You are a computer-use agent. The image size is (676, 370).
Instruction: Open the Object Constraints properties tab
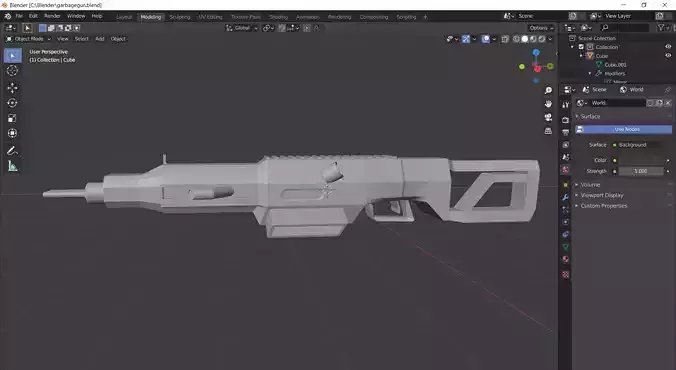pyautogui.click(x=566, y=235)
